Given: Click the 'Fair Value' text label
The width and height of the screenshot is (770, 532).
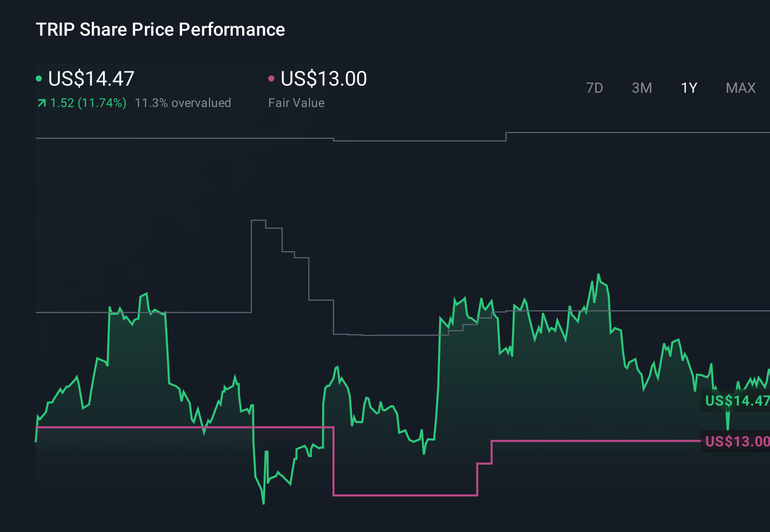Looking at the screenshot, I should click(x=296, y=102).
